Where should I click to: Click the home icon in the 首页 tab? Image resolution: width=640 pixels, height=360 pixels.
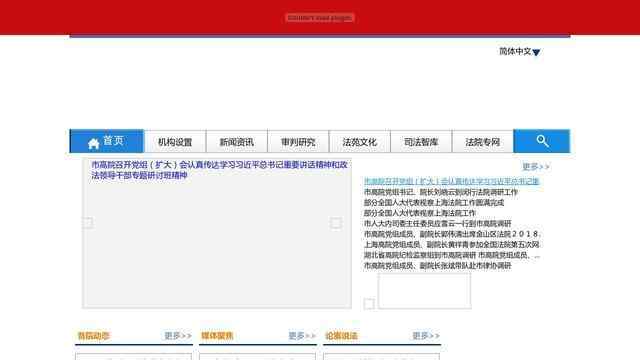click(93, 143)
